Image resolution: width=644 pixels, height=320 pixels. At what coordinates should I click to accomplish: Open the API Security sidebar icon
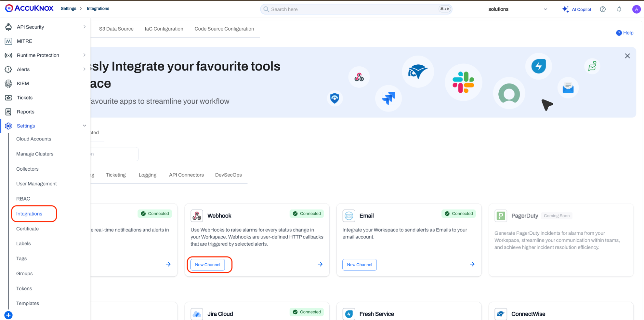click(8, 27)
